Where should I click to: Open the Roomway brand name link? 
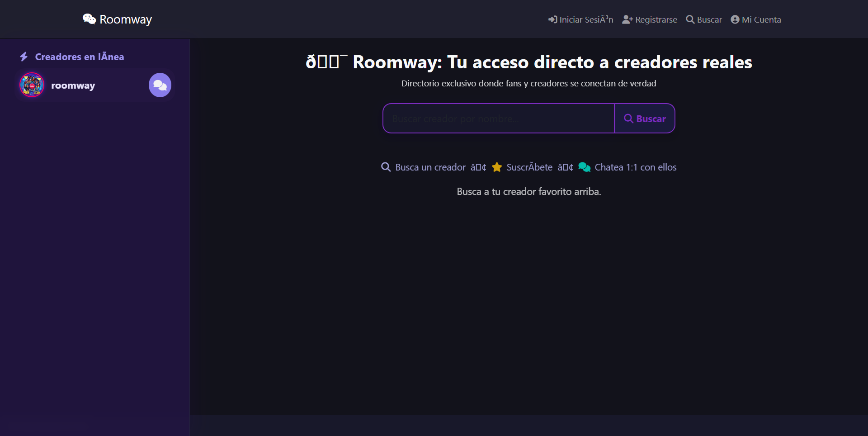click(x=126, y=19)
